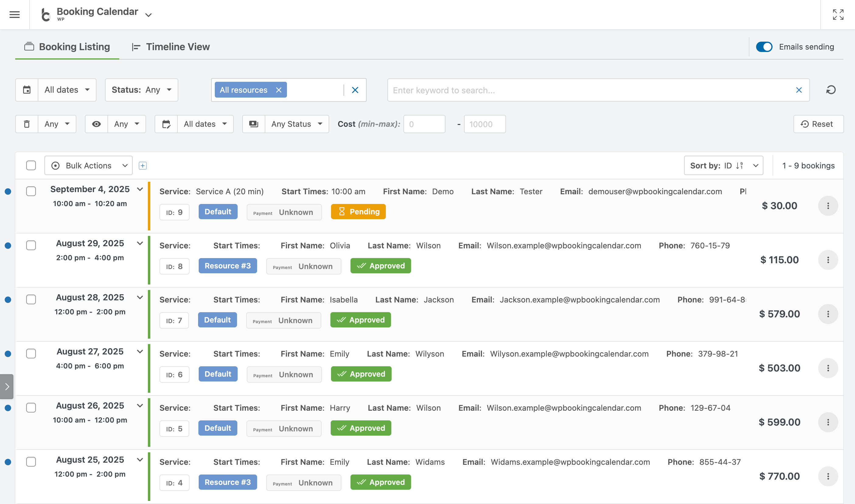The image size is (855, 504).
Task: Open actions menu for the $ 770.00 booking
Action: tap(828, 476)
